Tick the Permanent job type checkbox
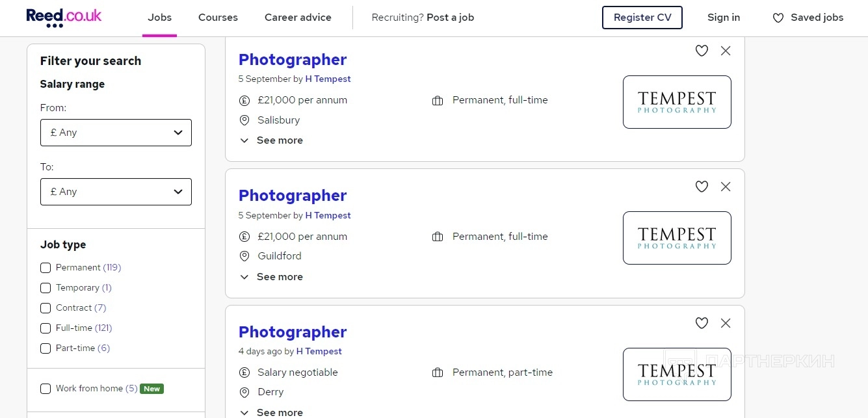This screenshot has height=418, width=868. pyautogui.click(x=46, y=268)
